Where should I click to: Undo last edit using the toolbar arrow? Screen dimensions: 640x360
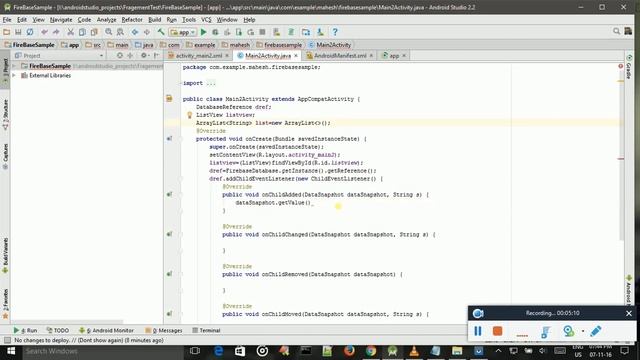click(44, 32)
